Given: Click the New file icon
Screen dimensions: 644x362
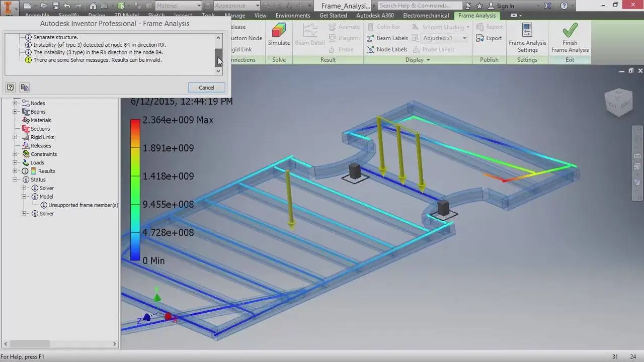Looking at the screenshot, I should [27, 6].
